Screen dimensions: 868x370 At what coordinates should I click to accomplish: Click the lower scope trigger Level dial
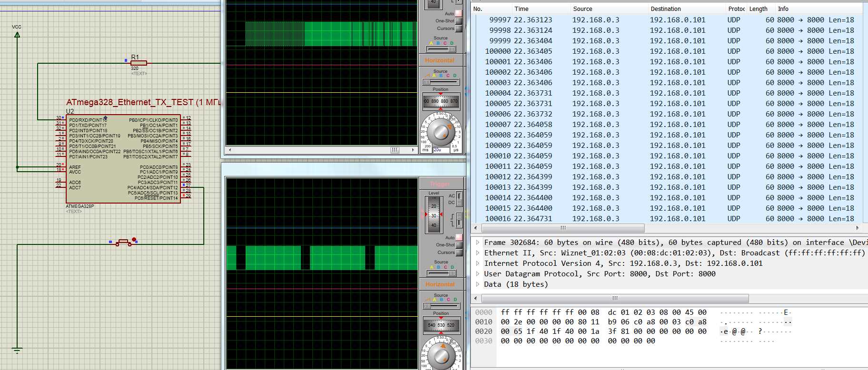[x=434, y=215]
